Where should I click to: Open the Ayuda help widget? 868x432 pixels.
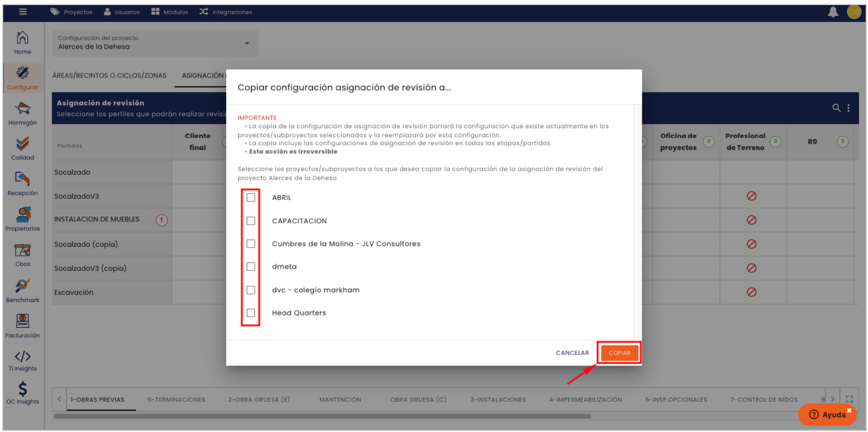click(828, 414)
